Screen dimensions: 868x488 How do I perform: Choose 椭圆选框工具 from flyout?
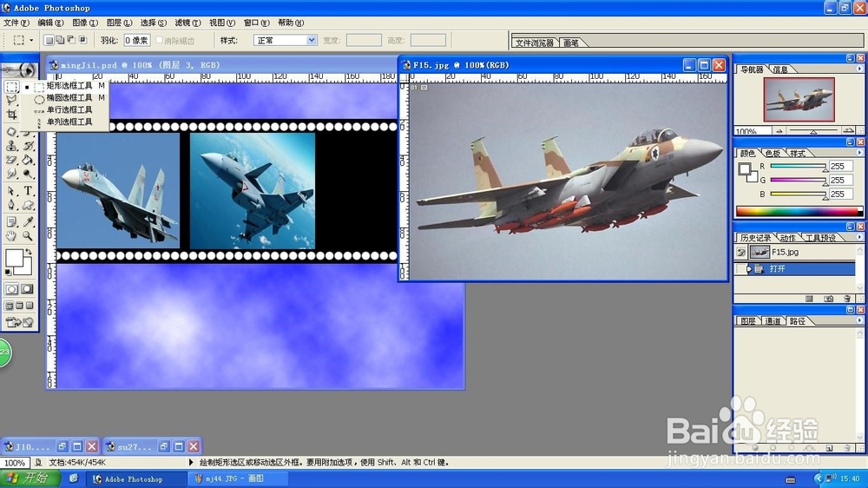pyautogui.click(x=69, y=97)
